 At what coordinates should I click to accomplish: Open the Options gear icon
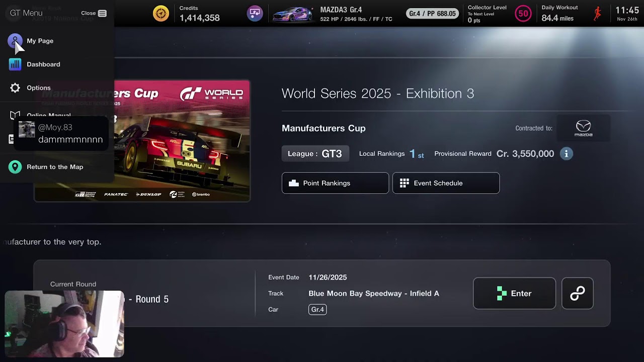15,88
